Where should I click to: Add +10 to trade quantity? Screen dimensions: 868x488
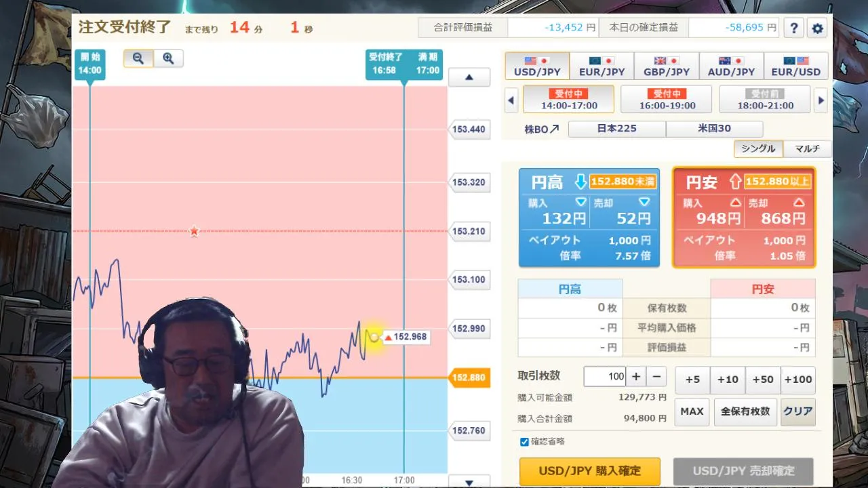pos(728,380)
